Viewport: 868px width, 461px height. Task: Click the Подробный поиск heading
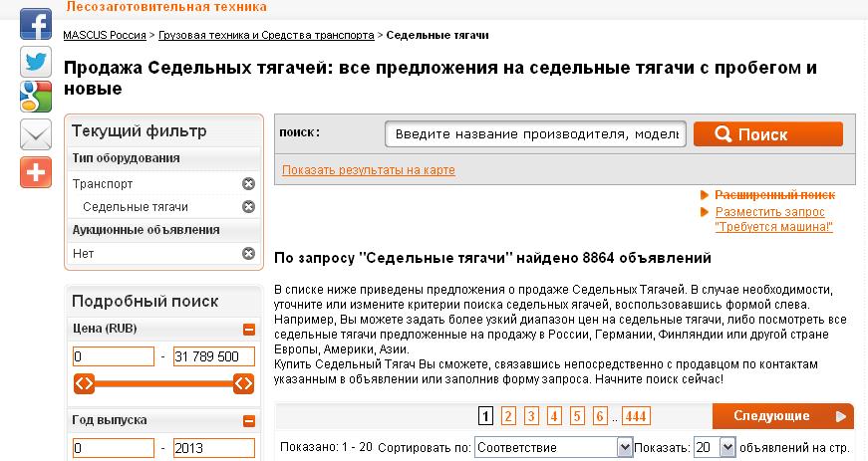click(x=145, y=302)
